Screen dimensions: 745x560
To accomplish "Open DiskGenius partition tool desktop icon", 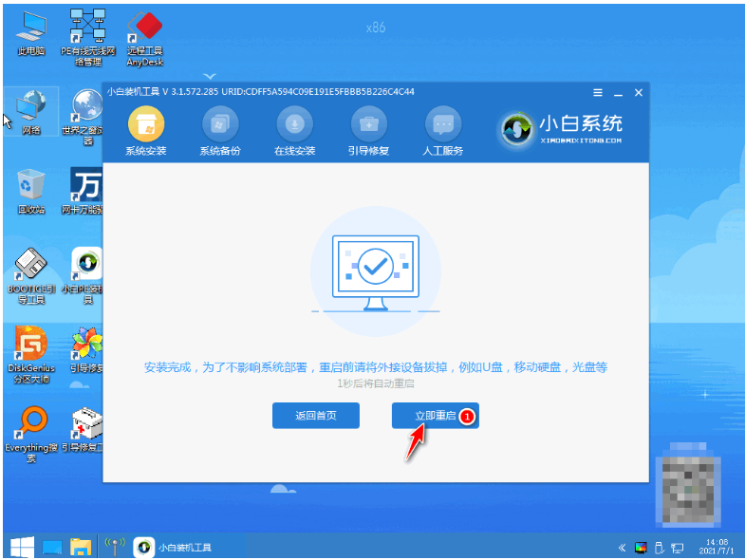I will tap(33, 350).
